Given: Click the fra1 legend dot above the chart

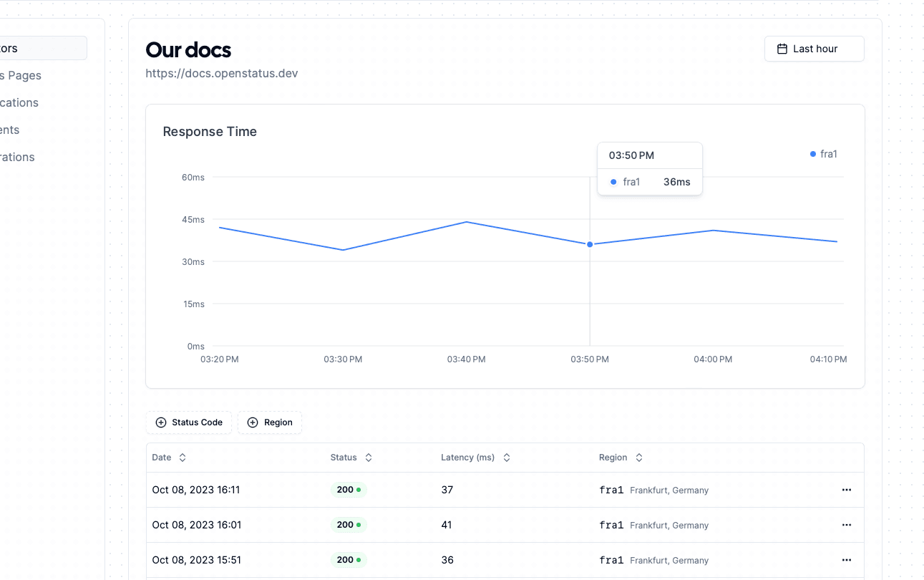Looking at the screenshot, I should tap(812, 153).
